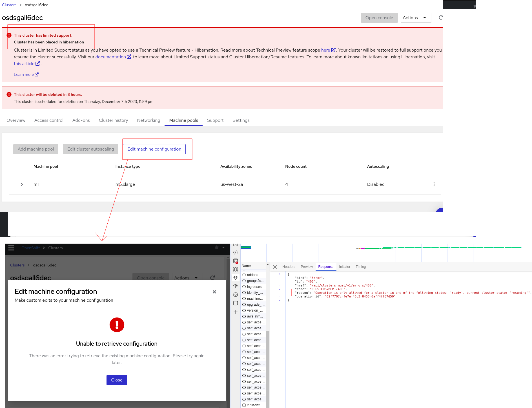Open the DevTools Console panel icon
The height and width of the screenshot is (408, 532).
coord(236,261)
